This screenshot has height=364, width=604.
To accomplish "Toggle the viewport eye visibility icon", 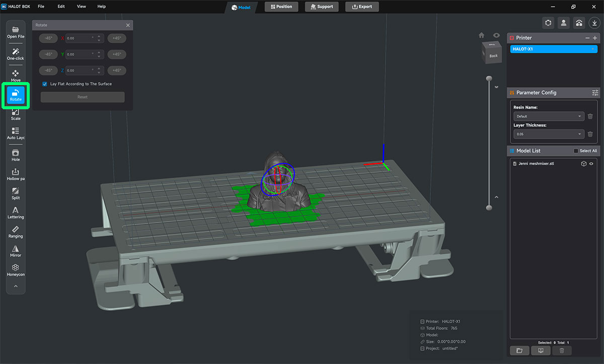I will pos(497,35).
